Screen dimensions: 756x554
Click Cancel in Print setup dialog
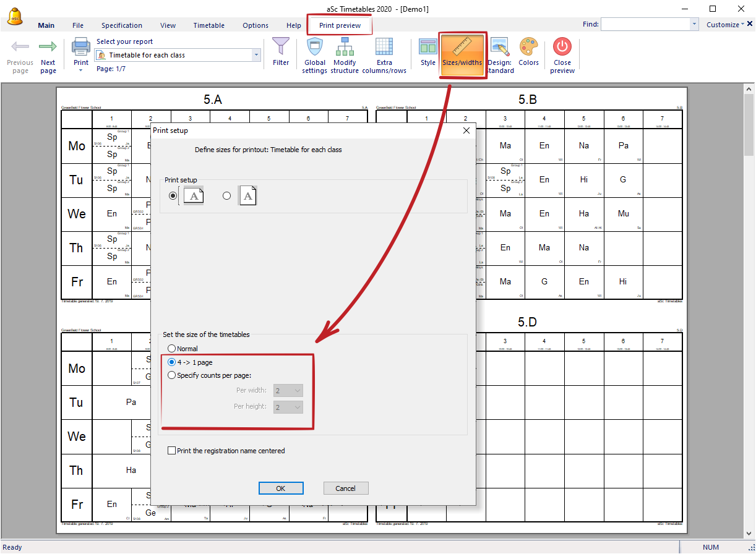[x=346, y=488]
